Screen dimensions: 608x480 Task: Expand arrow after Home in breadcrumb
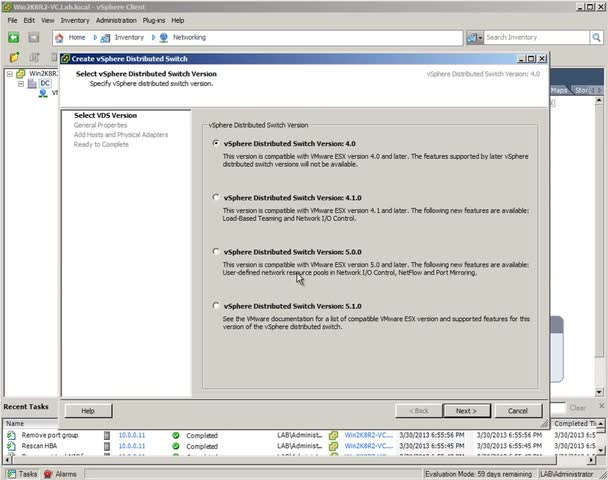(x=95, y=37)
